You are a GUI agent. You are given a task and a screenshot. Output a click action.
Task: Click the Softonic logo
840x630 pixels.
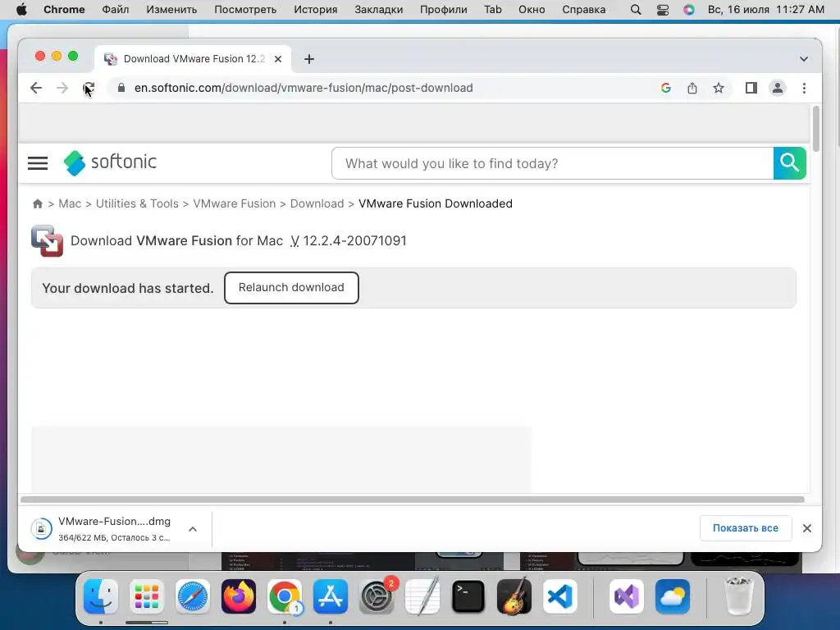click(110, 162)
